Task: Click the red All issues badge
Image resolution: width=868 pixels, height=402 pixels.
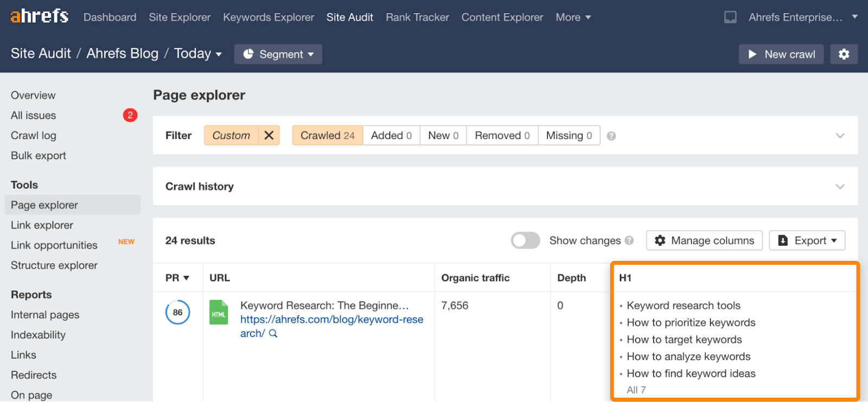Action: click(x=130, y=116)
